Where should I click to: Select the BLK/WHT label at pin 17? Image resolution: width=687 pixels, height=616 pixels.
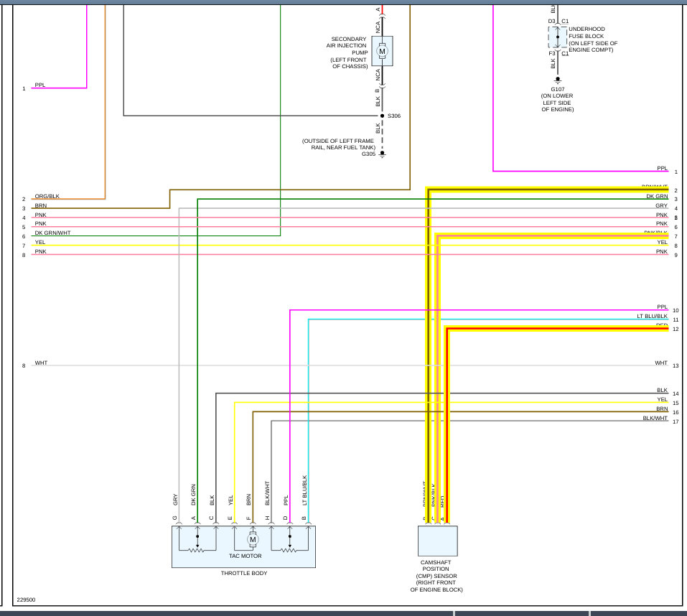(655, 418)
